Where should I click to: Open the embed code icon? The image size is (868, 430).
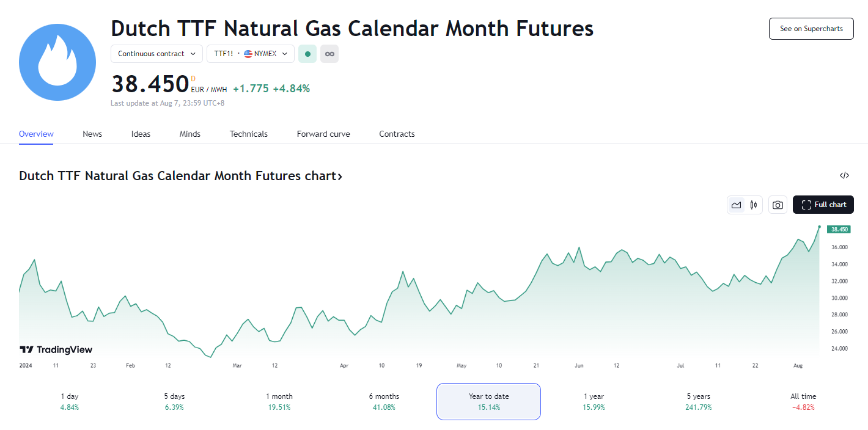click(844, 176)
